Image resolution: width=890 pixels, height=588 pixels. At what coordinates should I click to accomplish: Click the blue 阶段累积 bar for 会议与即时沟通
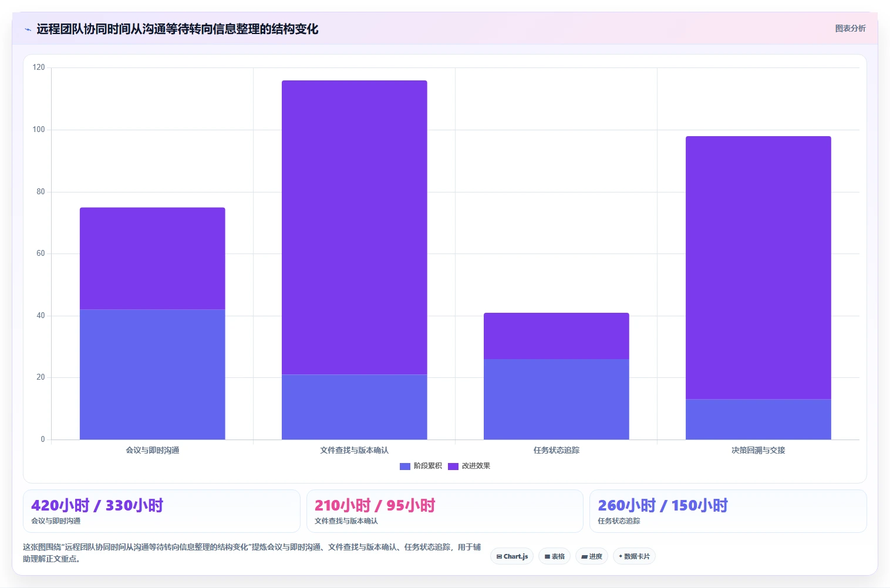click(153, 374)
